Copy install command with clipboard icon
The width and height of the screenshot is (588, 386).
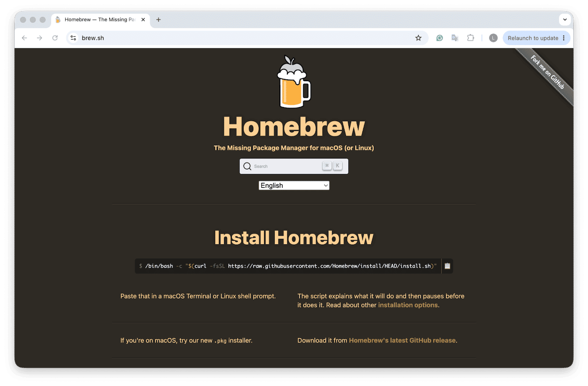447,266
